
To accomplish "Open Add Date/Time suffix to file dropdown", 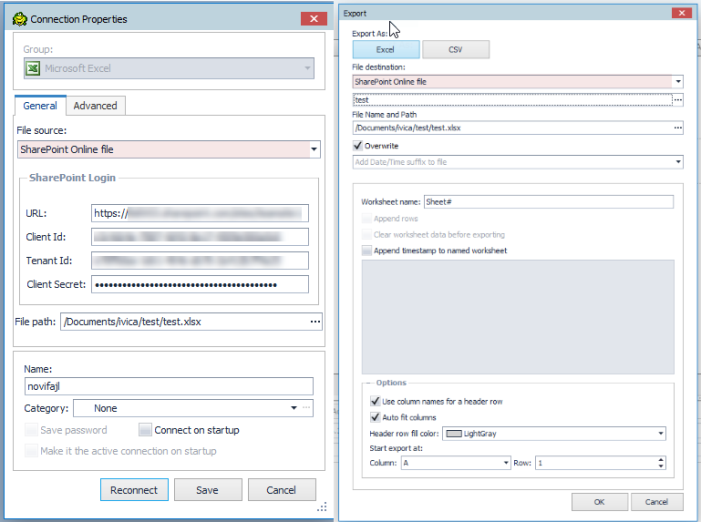I will (x=678, y=162).
